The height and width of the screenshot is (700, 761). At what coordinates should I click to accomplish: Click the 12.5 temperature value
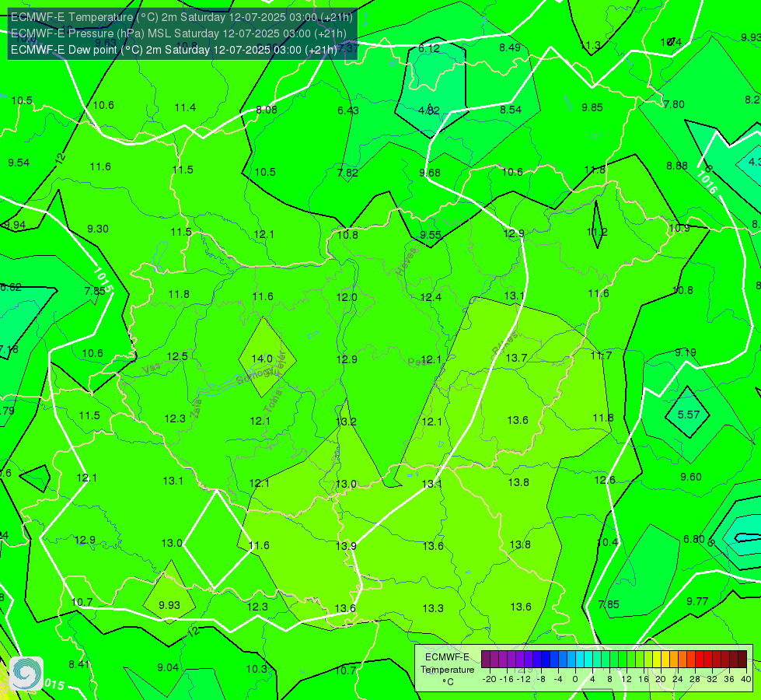[177, 356]
